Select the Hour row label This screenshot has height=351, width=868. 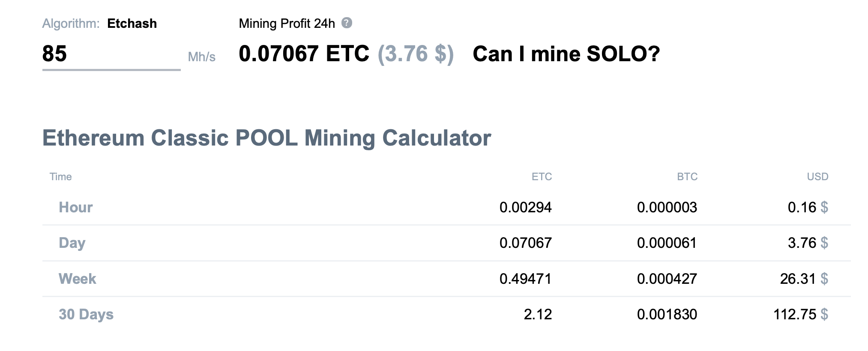click(x=75, y=207)
